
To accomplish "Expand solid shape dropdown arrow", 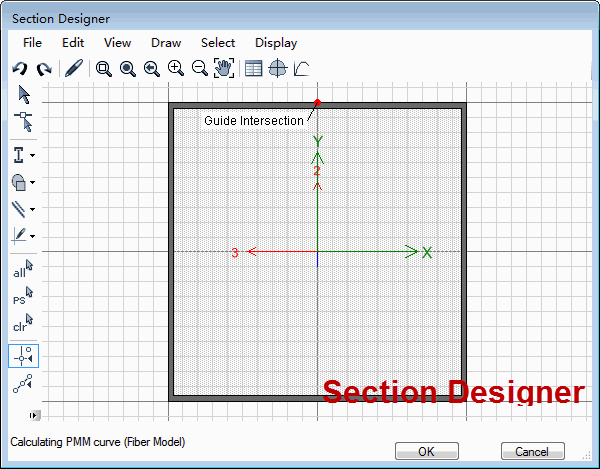I will tap(33, 182).
